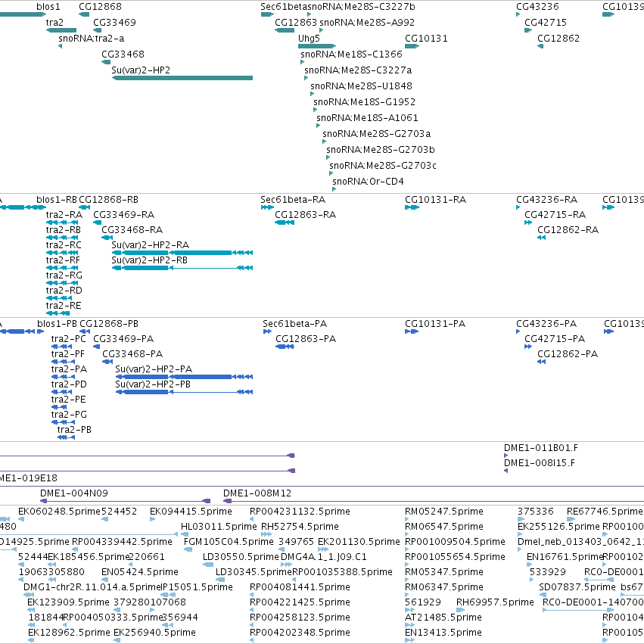Select snoRNA:Me28S-G2703b label
The image size is (644, 644).
coord(381,150)
